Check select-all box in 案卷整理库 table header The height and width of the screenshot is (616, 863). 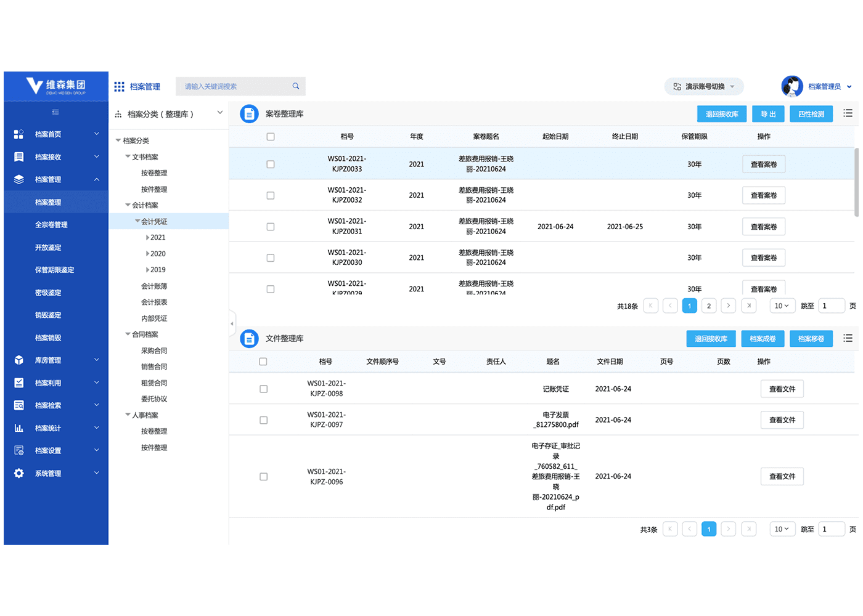pyautogui.click(x=271, y=137)
